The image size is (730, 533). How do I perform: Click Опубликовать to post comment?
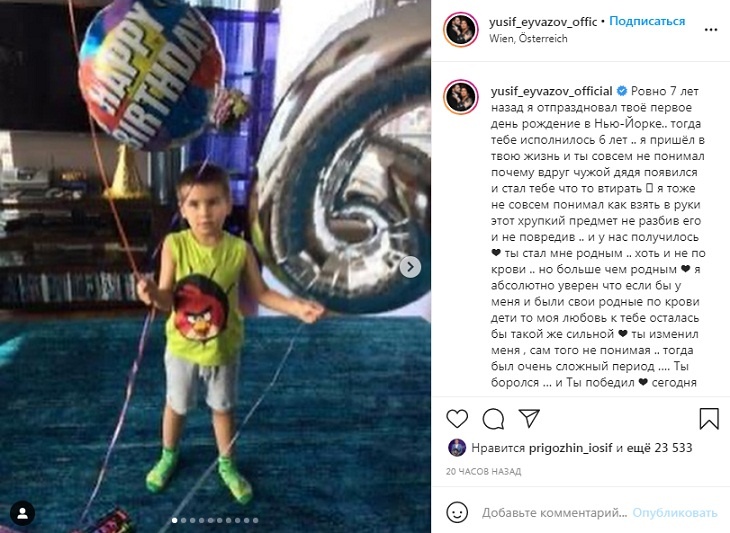[675, 513]
